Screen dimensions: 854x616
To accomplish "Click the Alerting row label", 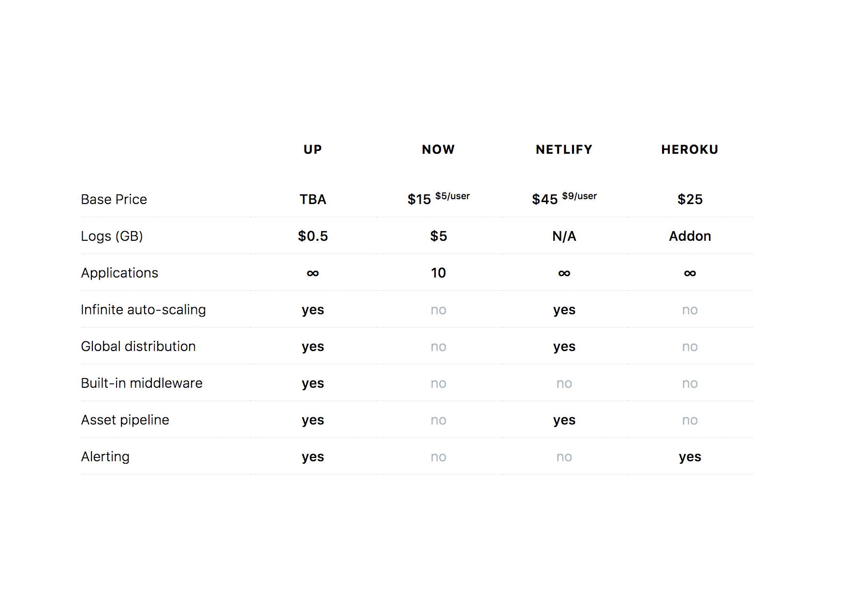I will (105, 456).
